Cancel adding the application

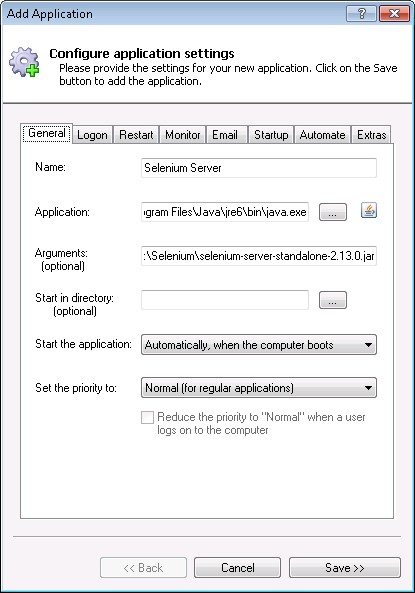tap(238, 568)
